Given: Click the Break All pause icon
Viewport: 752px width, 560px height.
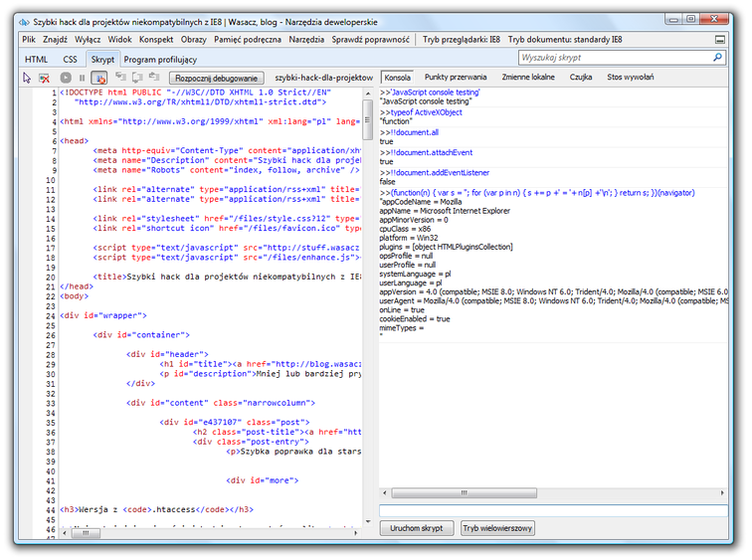Looking at the screenshot, I should (82, 78).
